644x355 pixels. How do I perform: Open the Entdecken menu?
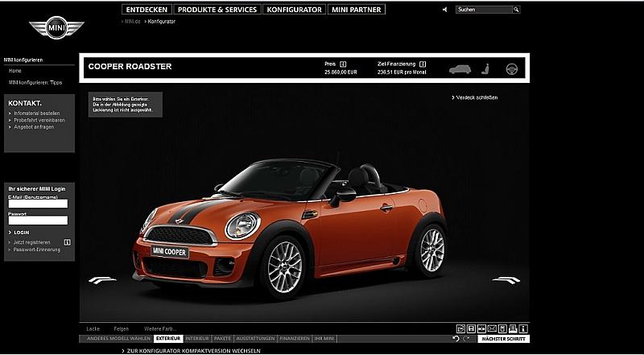pos(147,10)
